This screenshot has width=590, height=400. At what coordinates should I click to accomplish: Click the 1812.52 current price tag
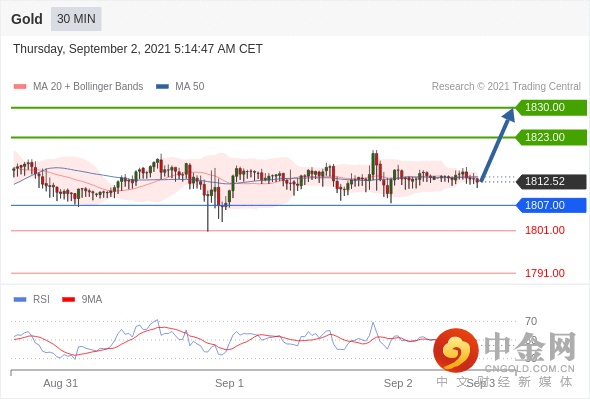coord(551,181)
